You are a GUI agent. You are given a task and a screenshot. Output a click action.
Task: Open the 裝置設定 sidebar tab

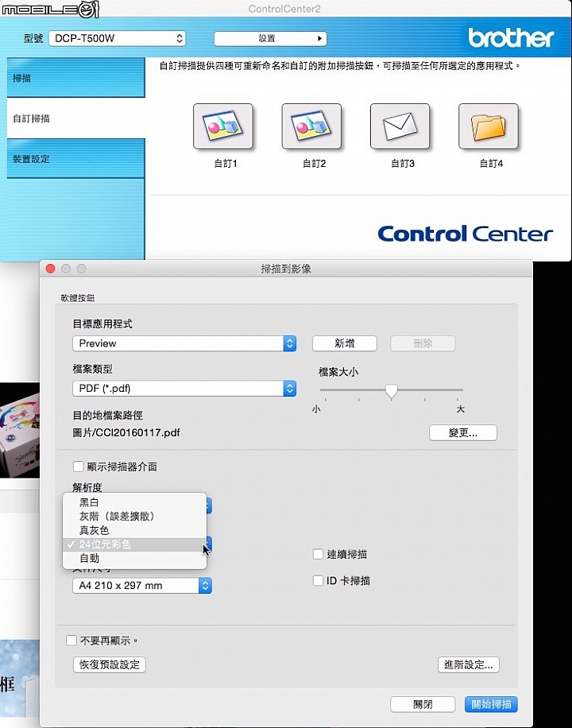[x=75, y=158]
